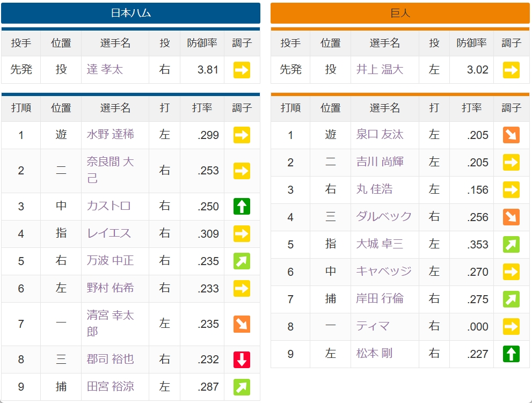The height and width of the screenshot is (403, 532).
Task: Click キャベッジ's steady condition icon
Action: point(511,272)
